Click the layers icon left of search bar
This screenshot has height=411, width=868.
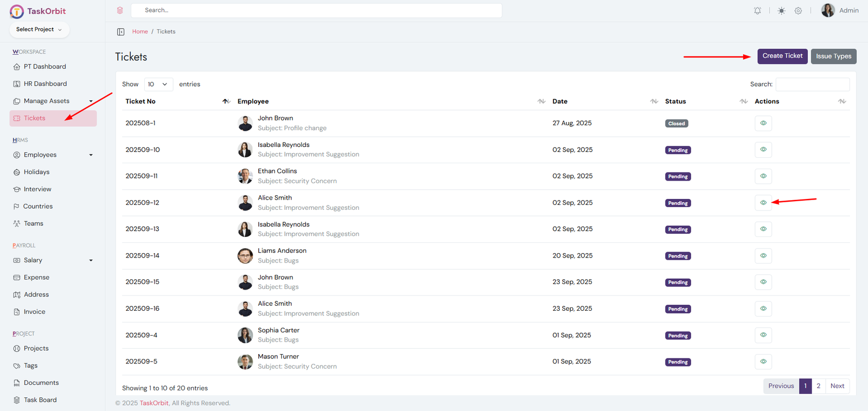tap(120, 10)
